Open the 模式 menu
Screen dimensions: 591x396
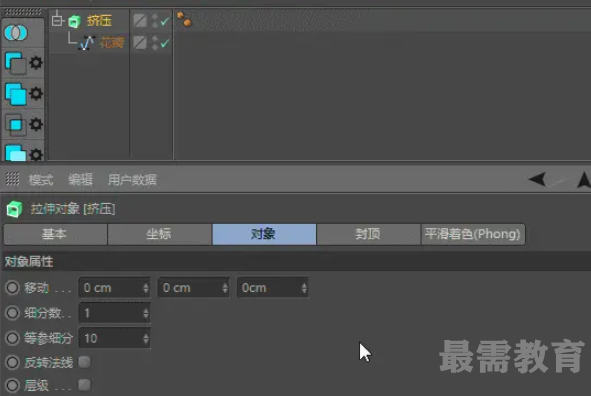pos(41,180)
